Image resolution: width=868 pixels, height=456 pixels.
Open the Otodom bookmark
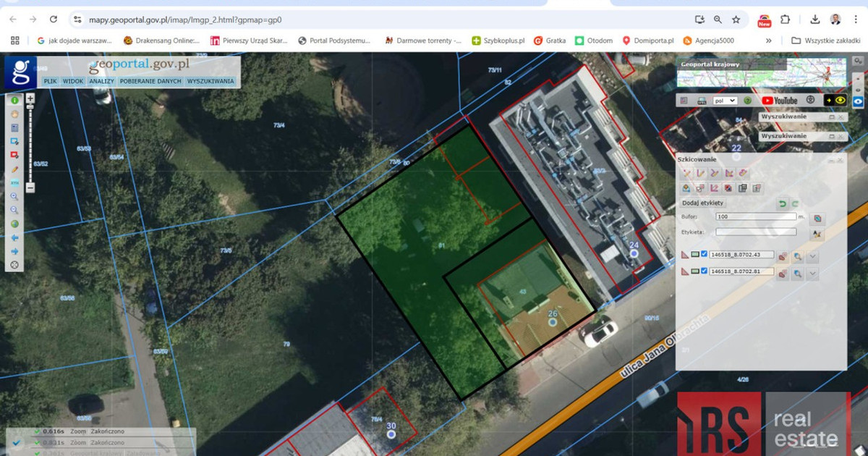tap(593, 41)
